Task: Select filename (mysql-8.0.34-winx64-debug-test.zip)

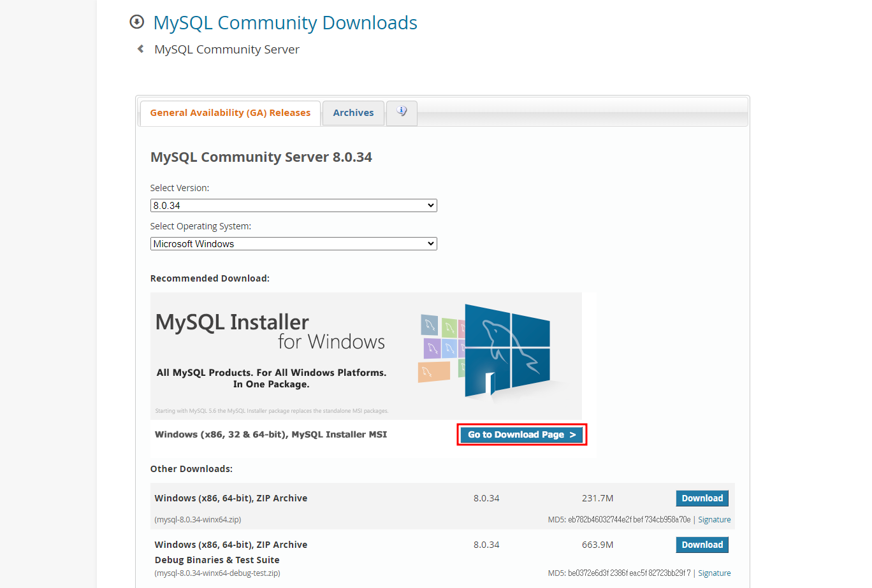Action: tap(217, 573)
